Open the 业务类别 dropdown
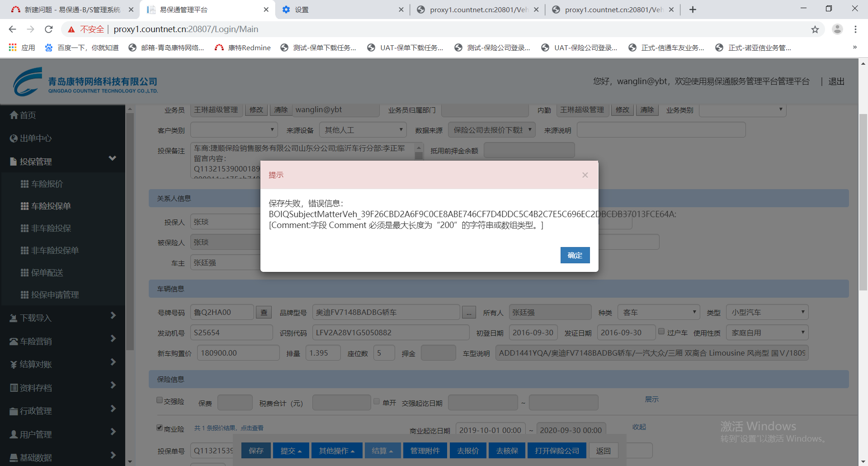The height and width of the screenshot is (466, 868). 743,109
